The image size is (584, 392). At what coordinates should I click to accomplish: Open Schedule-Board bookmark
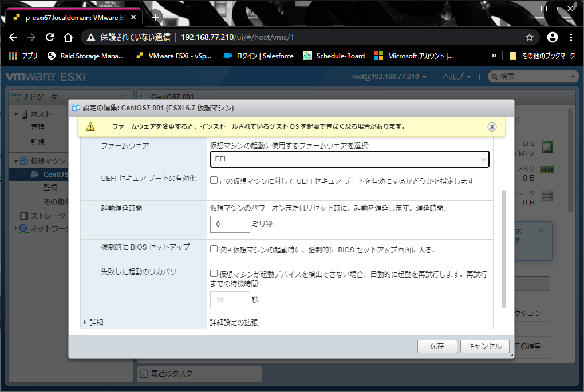[x=334, y=56]
